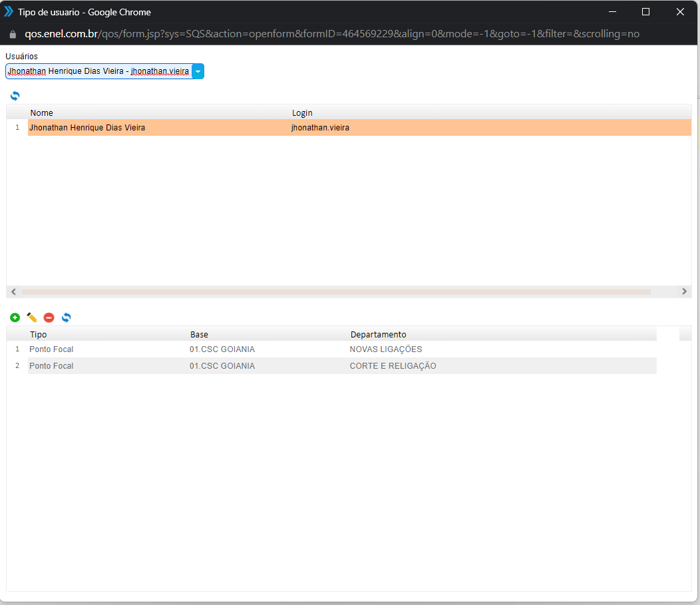The image size is (700, 605).
Task: Refresh the users list at top
Action: pyautogui.click(x=15, y=96)
